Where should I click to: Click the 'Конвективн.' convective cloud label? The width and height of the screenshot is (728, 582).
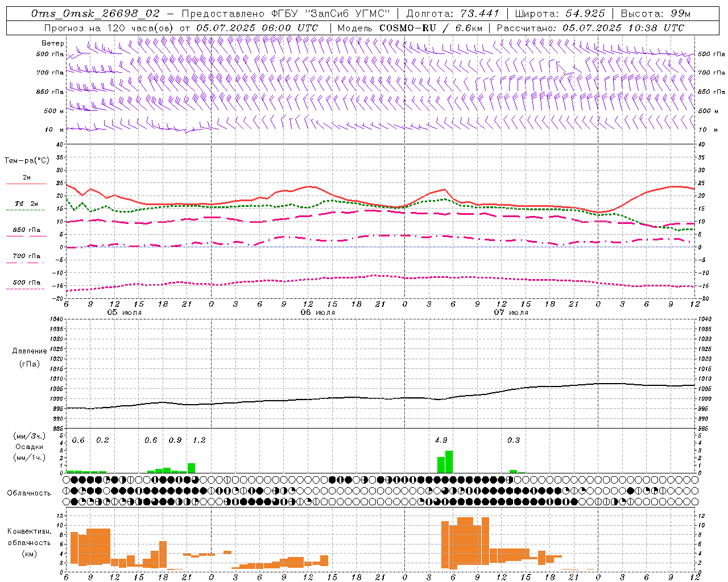(x=30, y=531)
